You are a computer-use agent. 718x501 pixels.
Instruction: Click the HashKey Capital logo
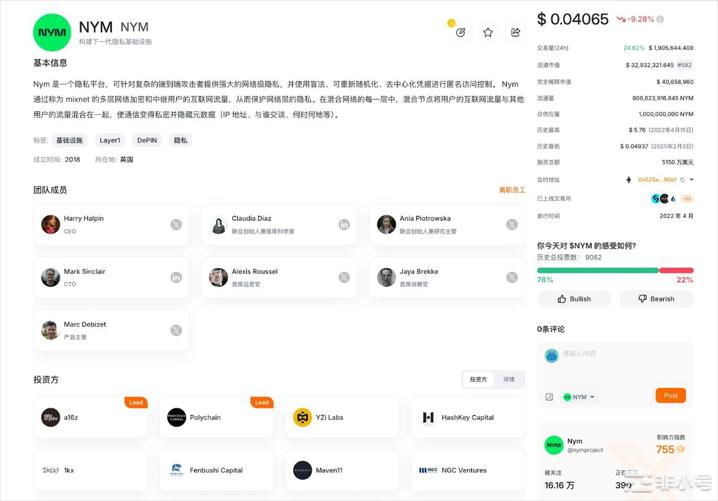point(428,417)
